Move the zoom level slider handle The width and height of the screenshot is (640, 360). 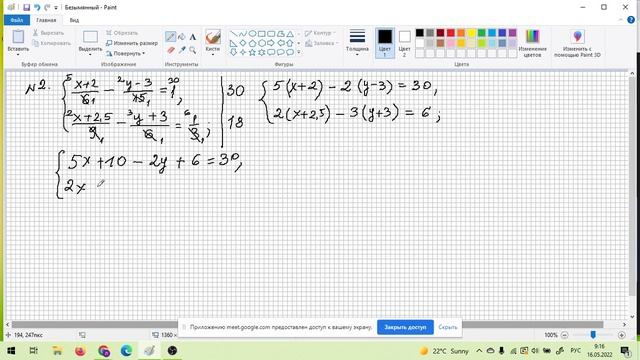pyautogui.click(x=593, y=335)
